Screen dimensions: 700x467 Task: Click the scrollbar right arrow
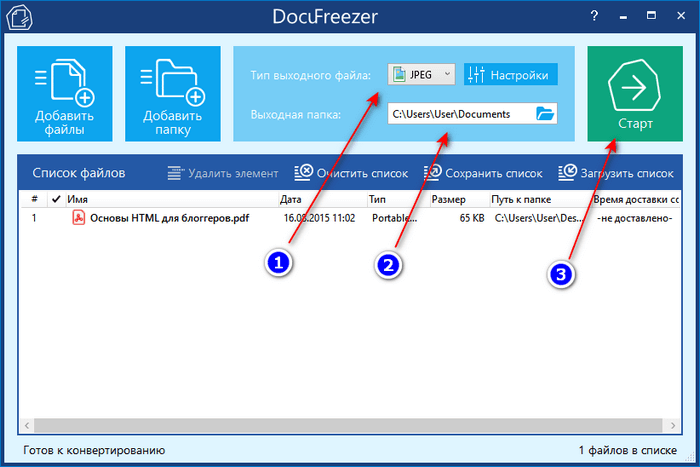tap(672, 425)
